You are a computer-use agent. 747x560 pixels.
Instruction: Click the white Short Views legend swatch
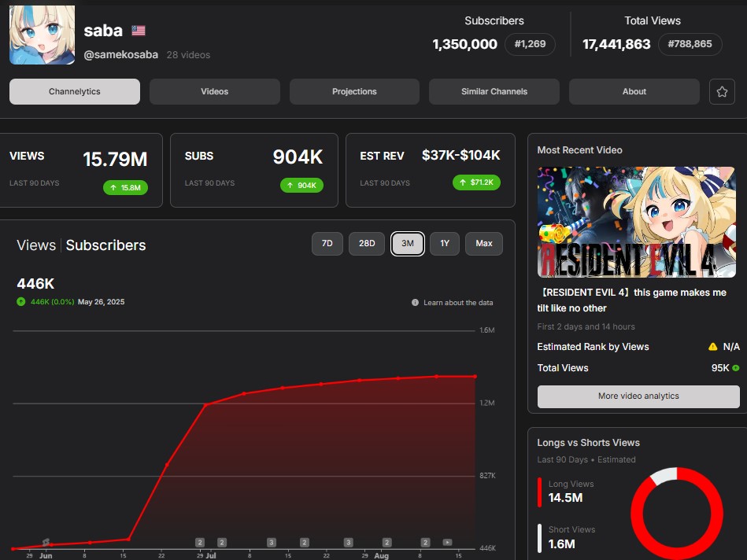pos(540,538)
